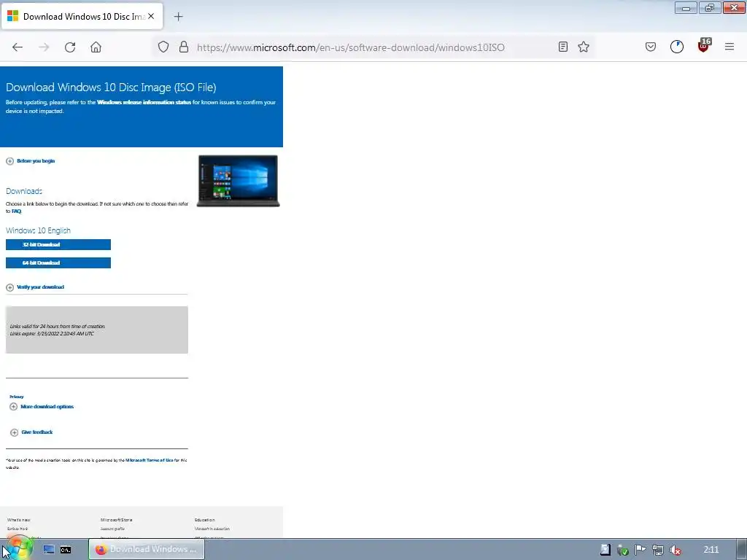Click Show desktop button at taskbar edge
The height and width of the screenshot is (560, 747).
click(x=741, y=550)
